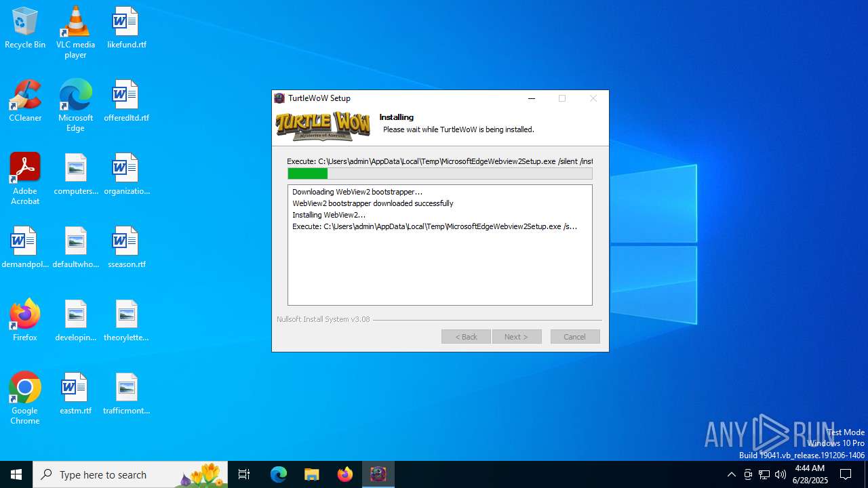The width and height of the screenshot is (868, 488).
Task: Select the developin... image file
Action: pyautogui.click(x=75, y=321)
